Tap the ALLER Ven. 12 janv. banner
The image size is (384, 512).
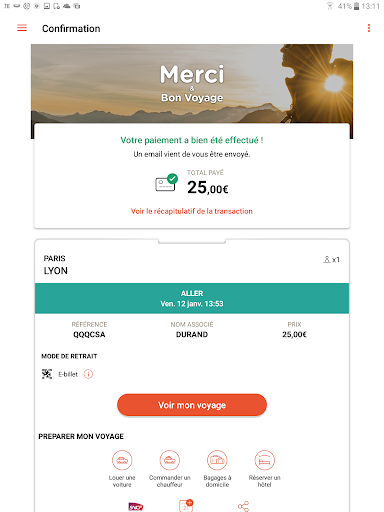192,298
